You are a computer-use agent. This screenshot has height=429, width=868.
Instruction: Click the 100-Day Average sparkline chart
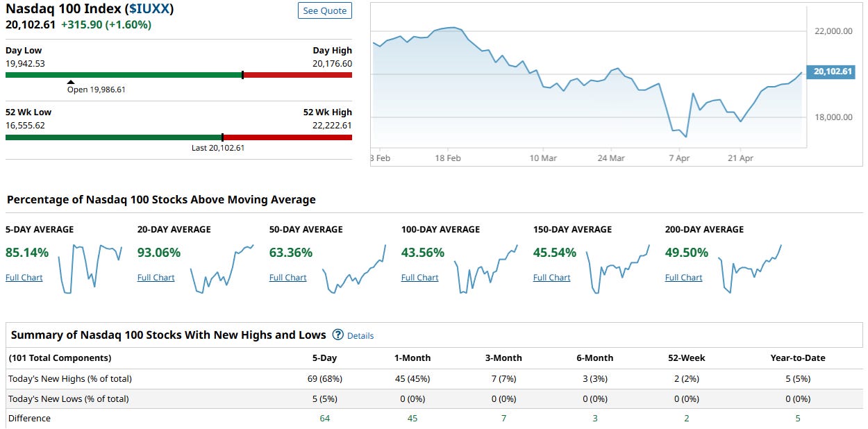[x=486, y=269]
